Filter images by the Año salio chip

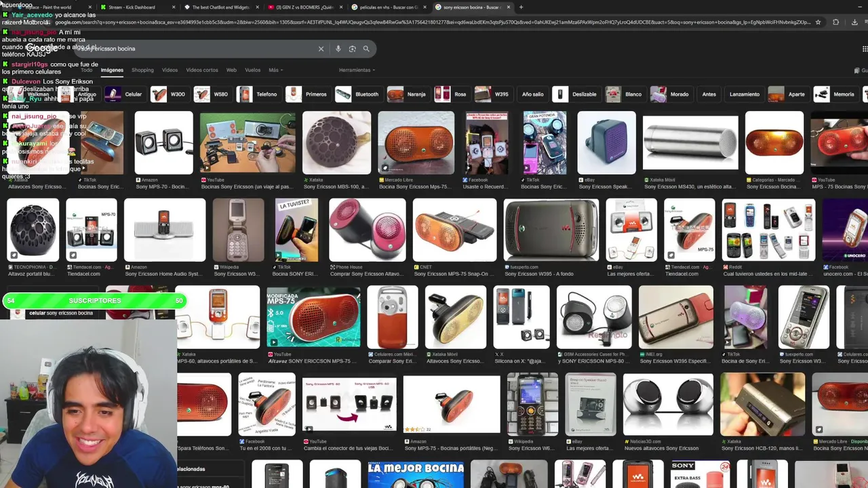pyautogui.click(x=532, y=94)
